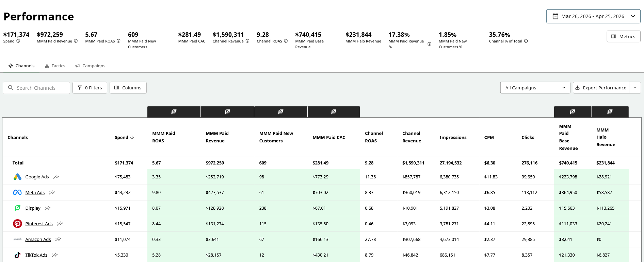644x262 pixels.
Task: Open the Export Performance arrow menu
Action: pos(635,88)
